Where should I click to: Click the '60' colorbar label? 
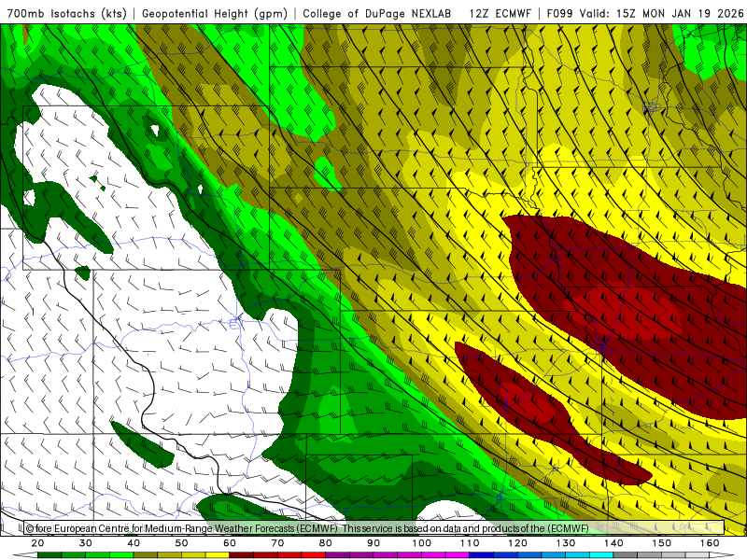tap(230, 543)
